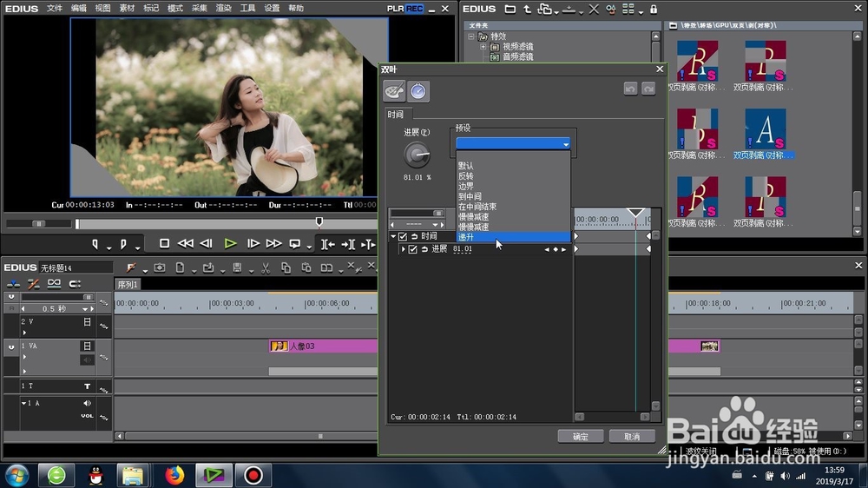
Task: Expand the 2 V track
Action: [x=24, y=333]
